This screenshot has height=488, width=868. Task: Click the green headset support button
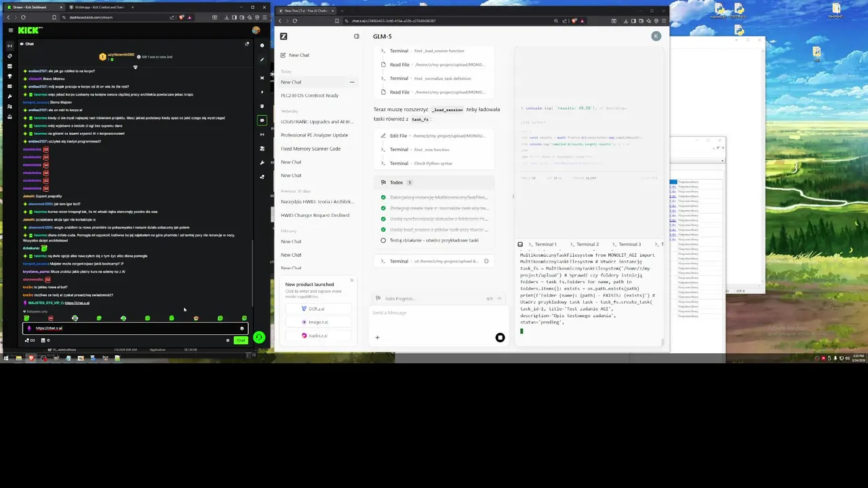coord(259,337)
